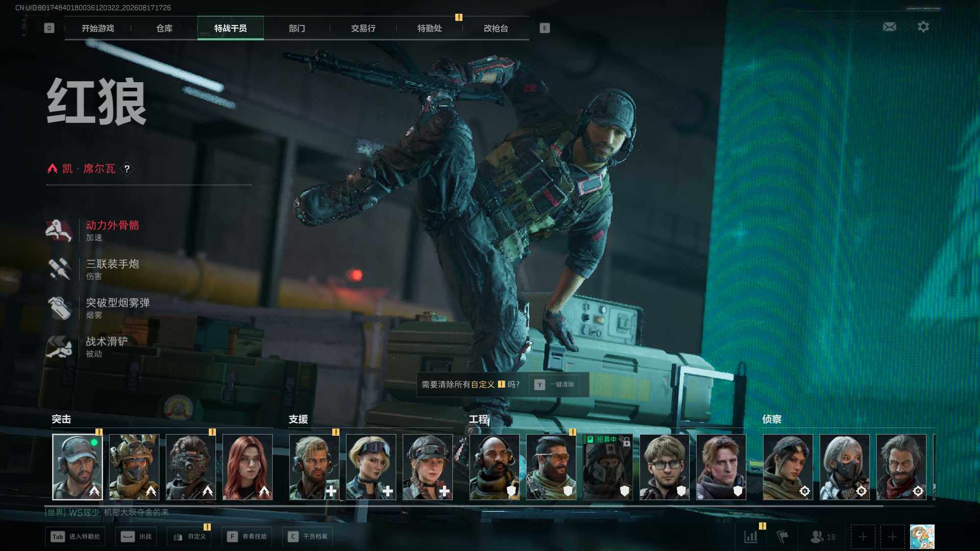Click the 动力外骨骼 skill name
The width and height of the screenshot is (980, 551).
coord(112,225)
